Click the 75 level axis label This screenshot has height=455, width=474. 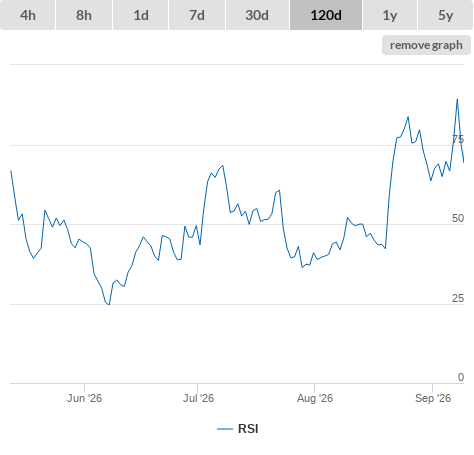[458, 139]
